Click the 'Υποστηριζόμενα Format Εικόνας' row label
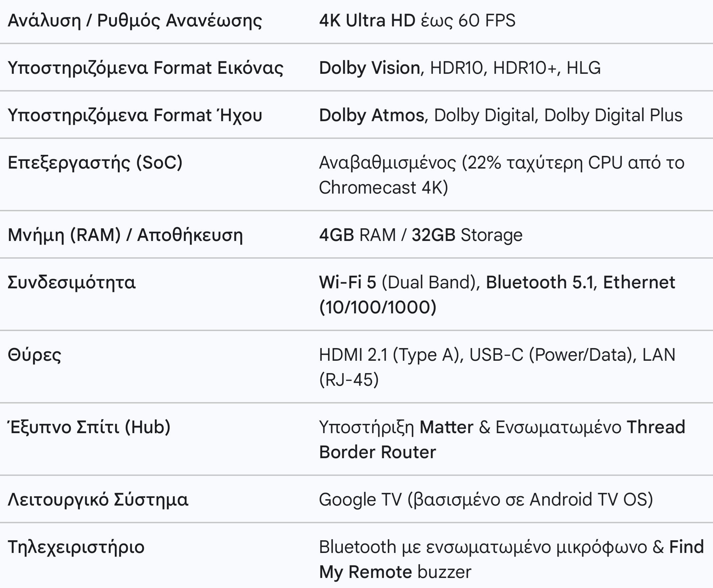The image size is (713, 588). [x=145, y=68]
